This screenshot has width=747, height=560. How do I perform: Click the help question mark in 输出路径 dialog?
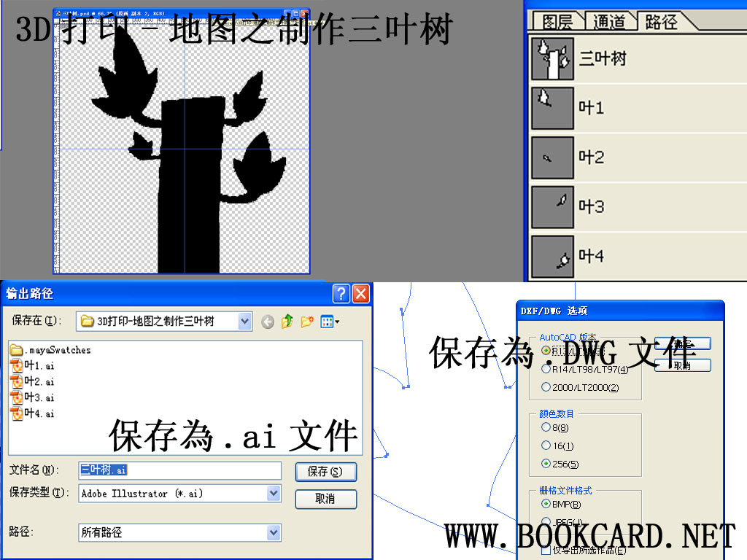click(341, 294)
